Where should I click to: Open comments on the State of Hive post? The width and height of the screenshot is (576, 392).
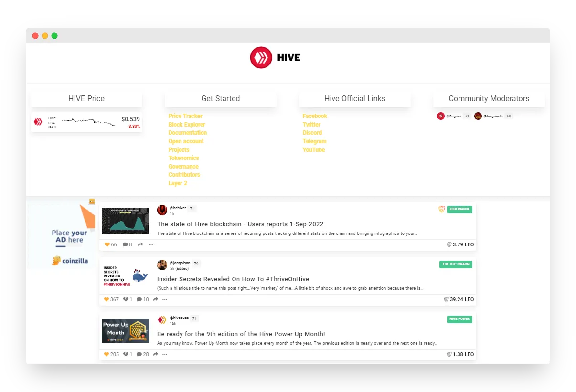[x=125, y=244]
